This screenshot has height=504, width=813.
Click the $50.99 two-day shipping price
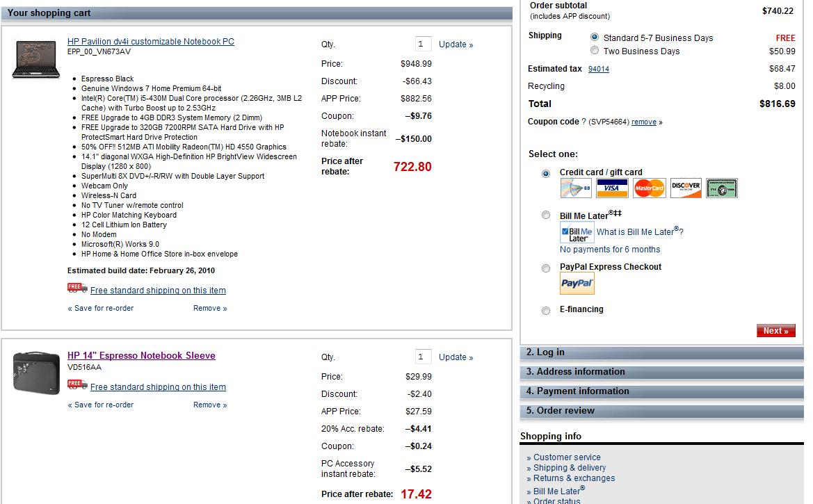coord(782,51)
